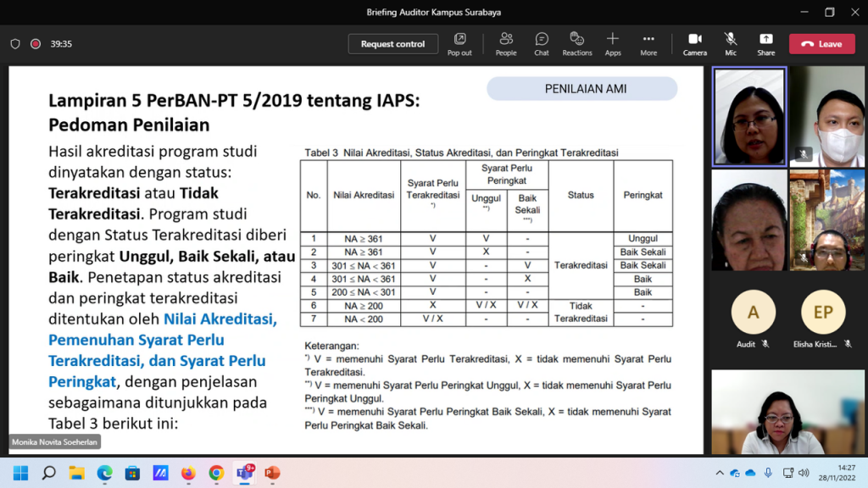The image size is (868, 488).
Task: Click the shield privacy icon
Action: (15, 44)
